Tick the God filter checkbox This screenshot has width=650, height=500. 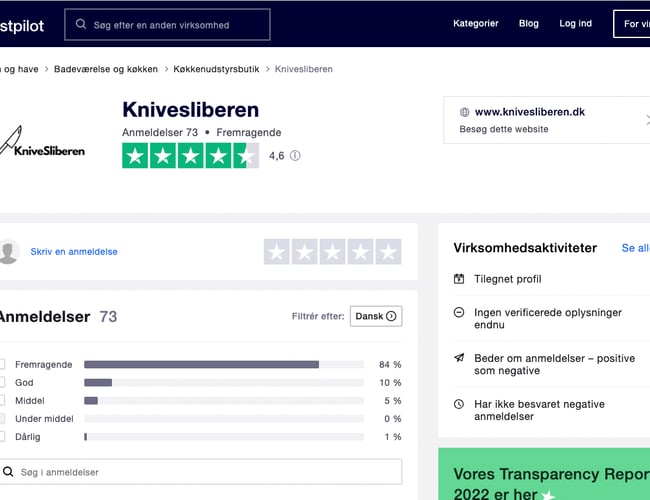pyautogui.click(x=2, y=382)
